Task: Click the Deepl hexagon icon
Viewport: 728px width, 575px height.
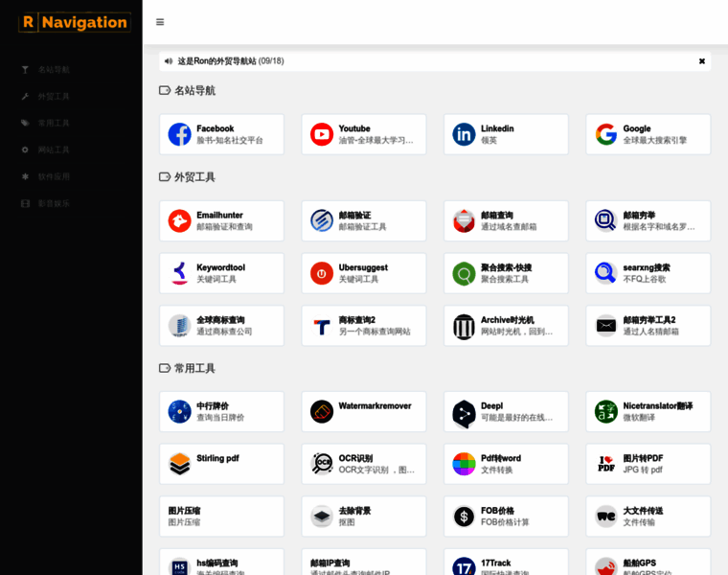Action: click(x=464, y=413)
